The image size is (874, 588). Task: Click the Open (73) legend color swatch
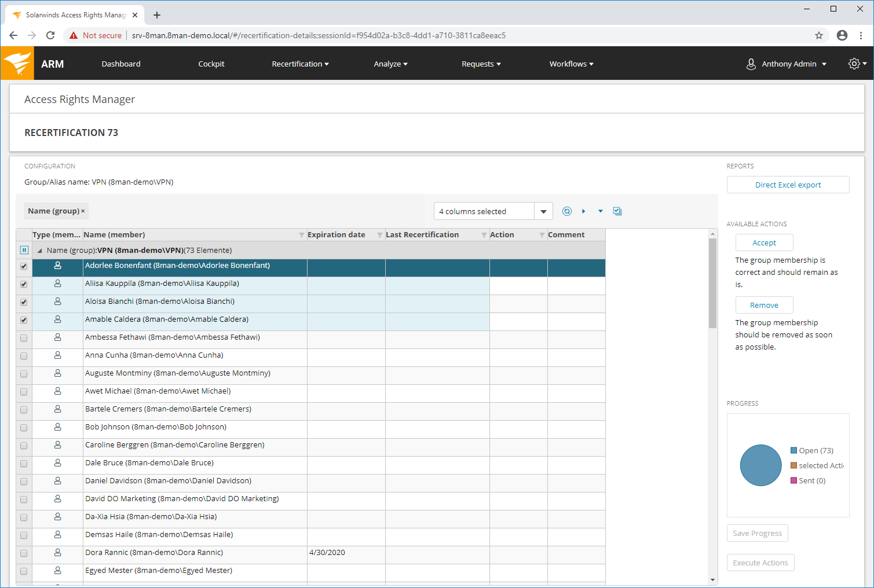(793, 450)
